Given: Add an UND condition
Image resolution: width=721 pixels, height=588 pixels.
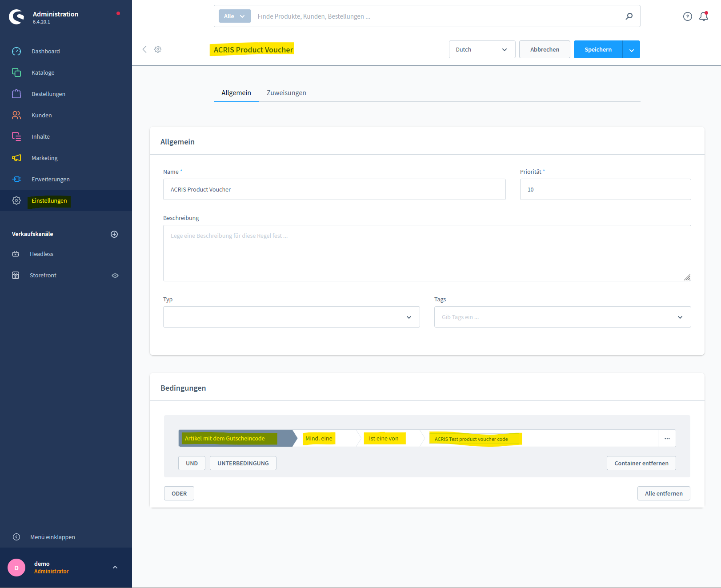Looking at the screenshot, I should click(x=192, y=463).
